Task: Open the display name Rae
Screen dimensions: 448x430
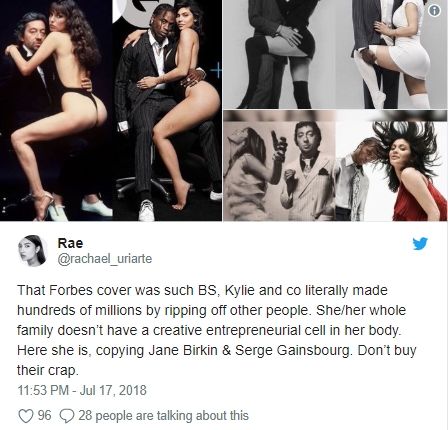Action: point(70,243)
